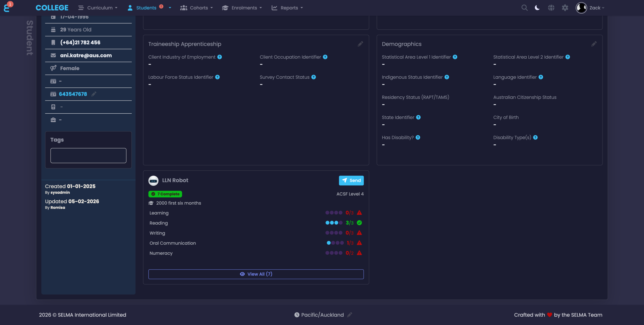Expand the Students dropdown arrow
Screen dimensions: 644x325
point(170,8)
